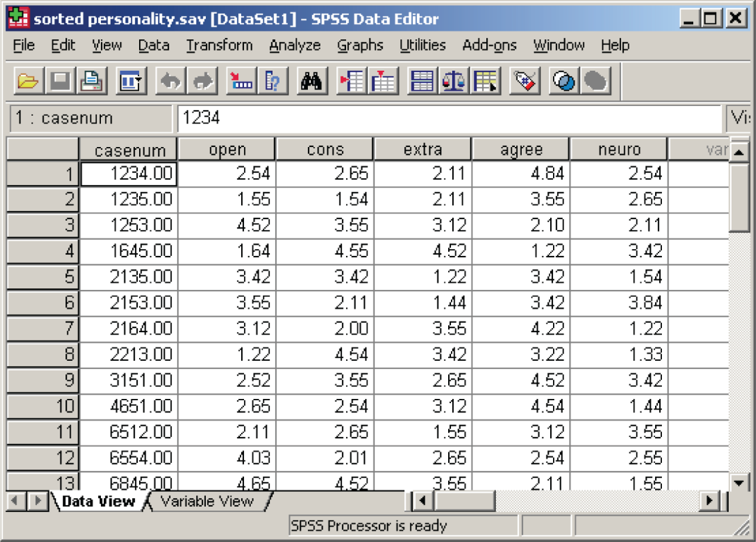This screenshot has width=756, height=542.
Task: Click the Open File folder icon
Action: 28,81
